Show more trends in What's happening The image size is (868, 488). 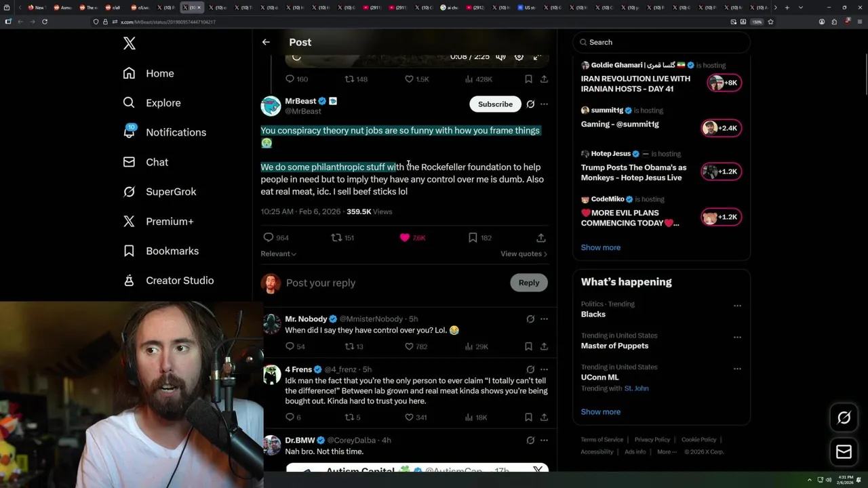click(600, 411)
